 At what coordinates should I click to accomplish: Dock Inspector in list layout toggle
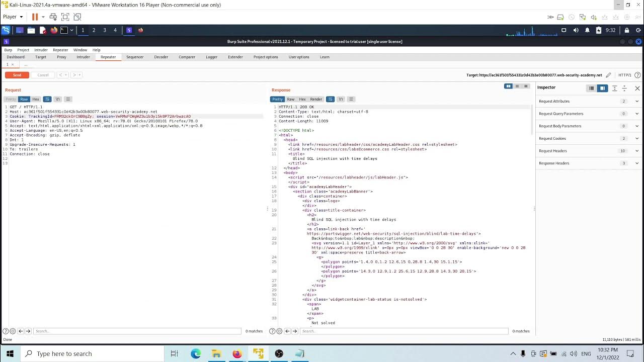pyautogui.click(x=592, y=88)
